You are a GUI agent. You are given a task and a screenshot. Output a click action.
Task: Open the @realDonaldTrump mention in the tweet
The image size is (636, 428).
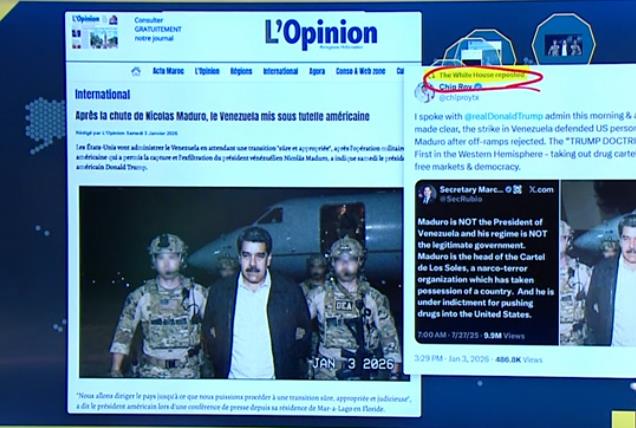[x=503, y=116]
